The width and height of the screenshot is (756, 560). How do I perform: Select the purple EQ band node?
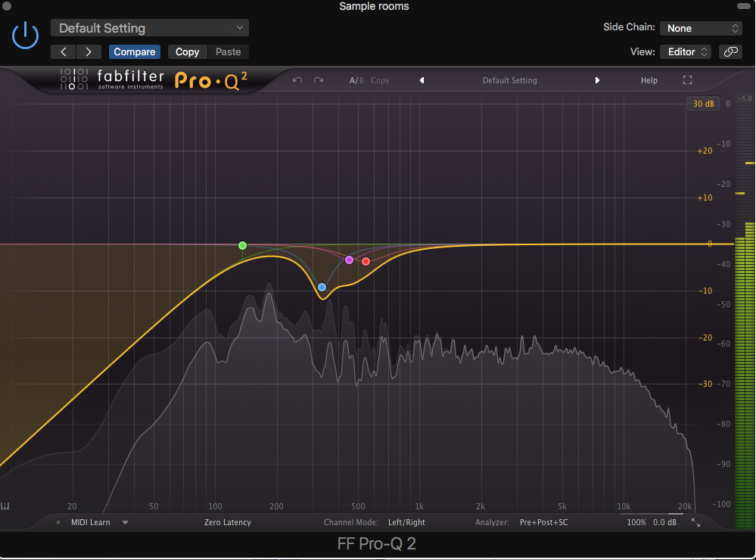(349, 260)
